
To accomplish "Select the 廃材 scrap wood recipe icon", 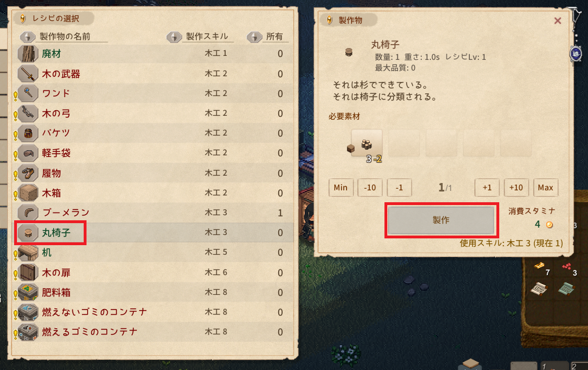I will pos(28,54).
